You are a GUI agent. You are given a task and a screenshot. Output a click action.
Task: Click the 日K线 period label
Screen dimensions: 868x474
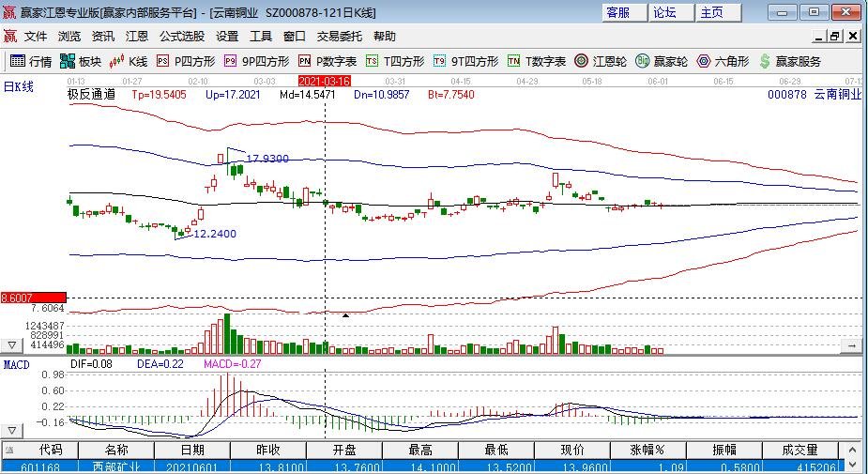click(x=18, y=87)
